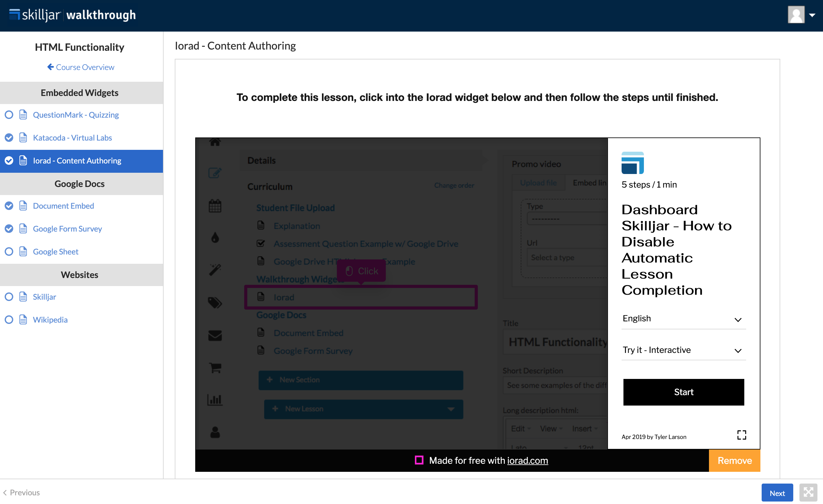
Task: Click the completed checkmark beside Document Embed
Action: (x=9, y=206)
